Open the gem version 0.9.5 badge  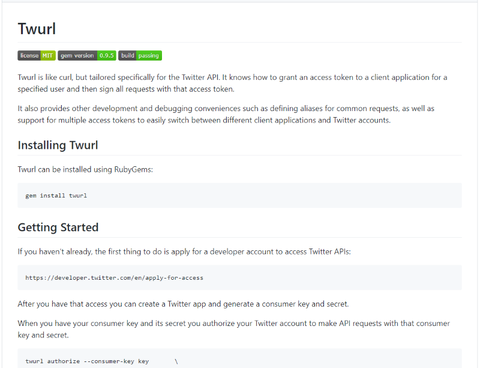87,55
